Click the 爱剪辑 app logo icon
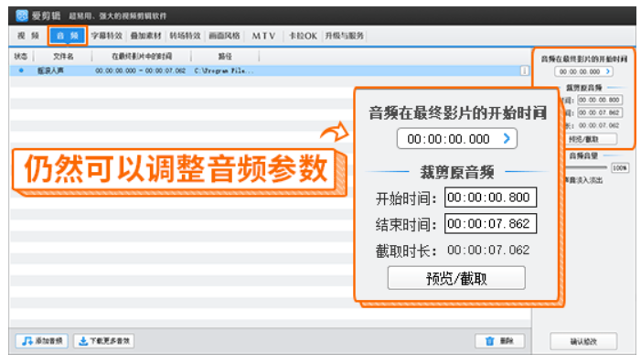Viewport: 641px width, 364px height. 22,16
